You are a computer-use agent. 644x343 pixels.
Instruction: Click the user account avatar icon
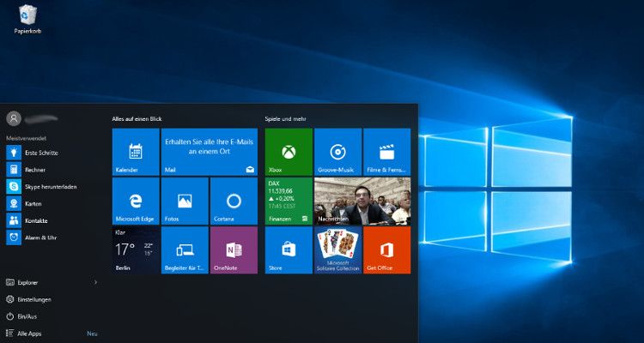pyautogui.click(x=14, y=118)
